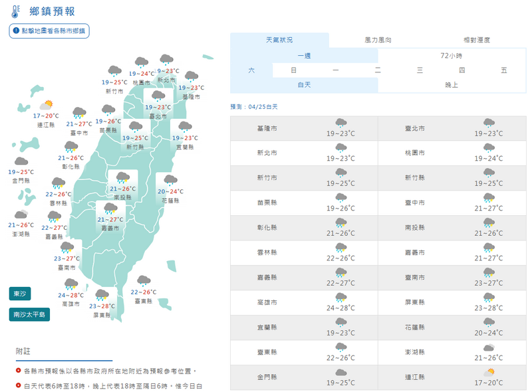
Task: Click thermometer icon beside 鄉鎮預報 heading
Action: tap(16, 11)
